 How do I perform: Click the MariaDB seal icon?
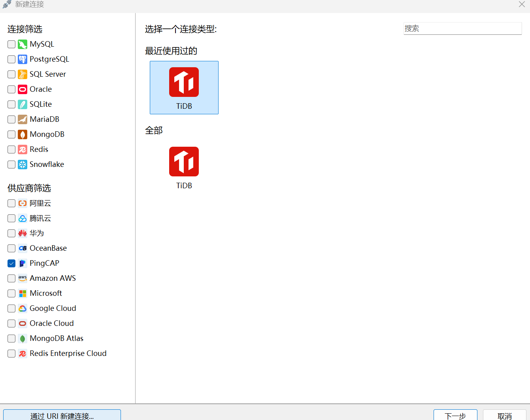tap(23, 119)
